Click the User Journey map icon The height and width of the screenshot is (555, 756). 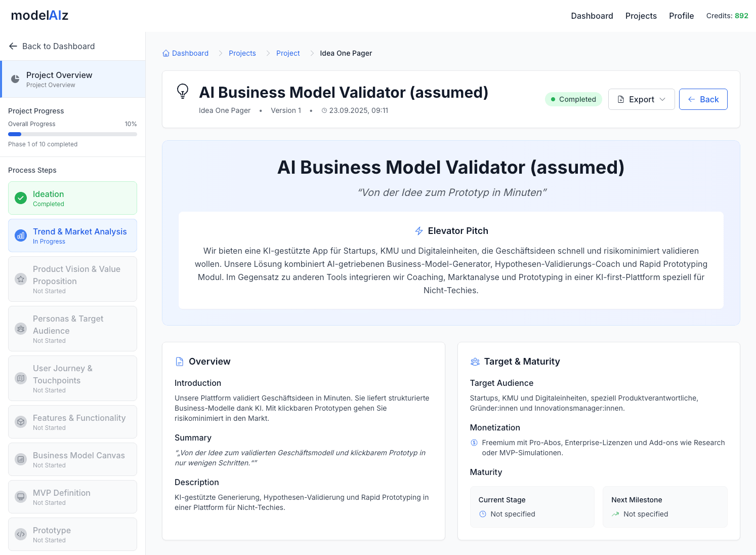21,378
